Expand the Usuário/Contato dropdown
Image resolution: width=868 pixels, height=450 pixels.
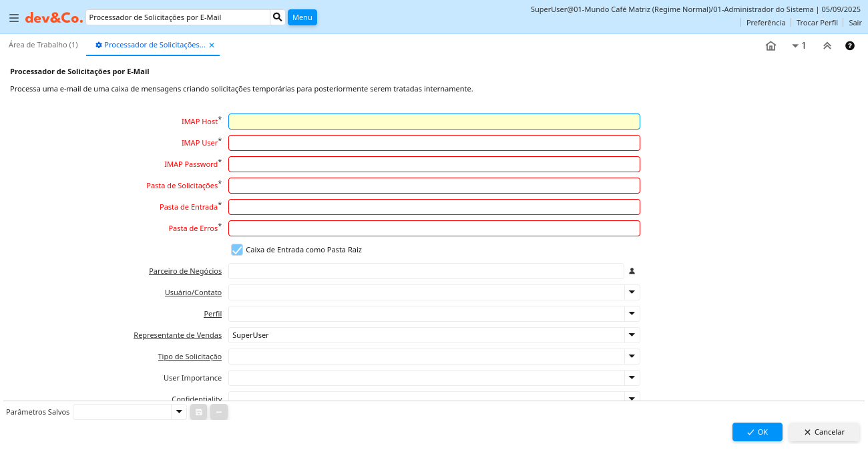632,292
